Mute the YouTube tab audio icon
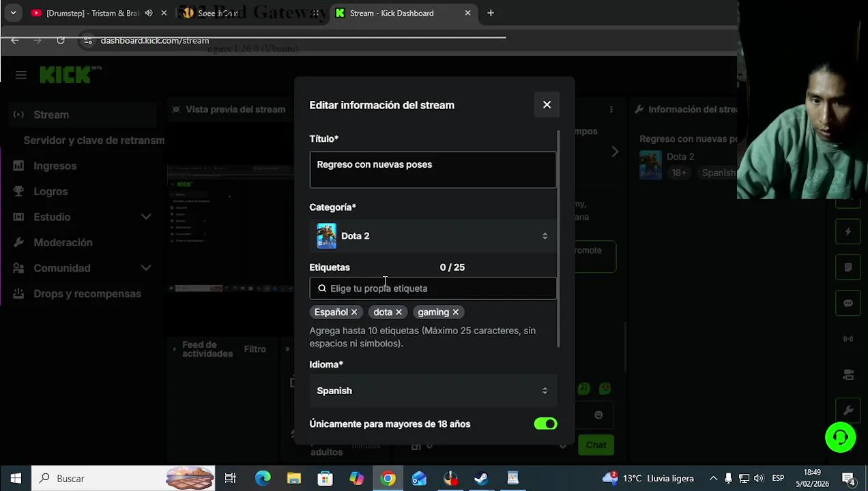The height and width of the screenshot is (491, 868). (149, 13)
